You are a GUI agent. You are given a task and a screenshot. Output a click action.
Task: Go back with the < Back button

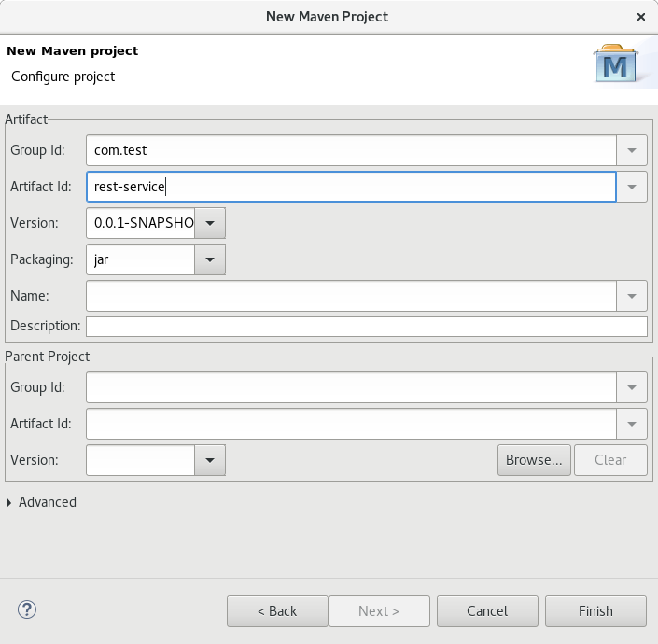tap(277, 611)
